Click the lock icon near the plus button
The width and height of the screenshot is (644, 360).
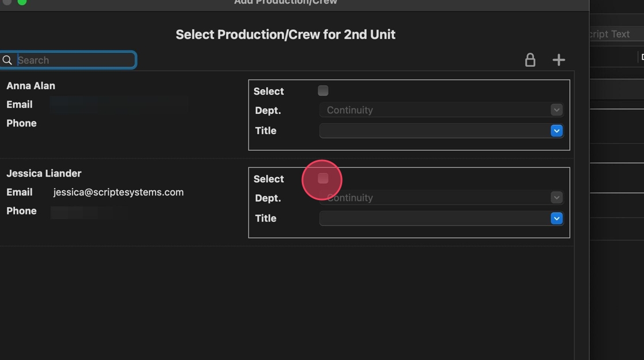530,60
